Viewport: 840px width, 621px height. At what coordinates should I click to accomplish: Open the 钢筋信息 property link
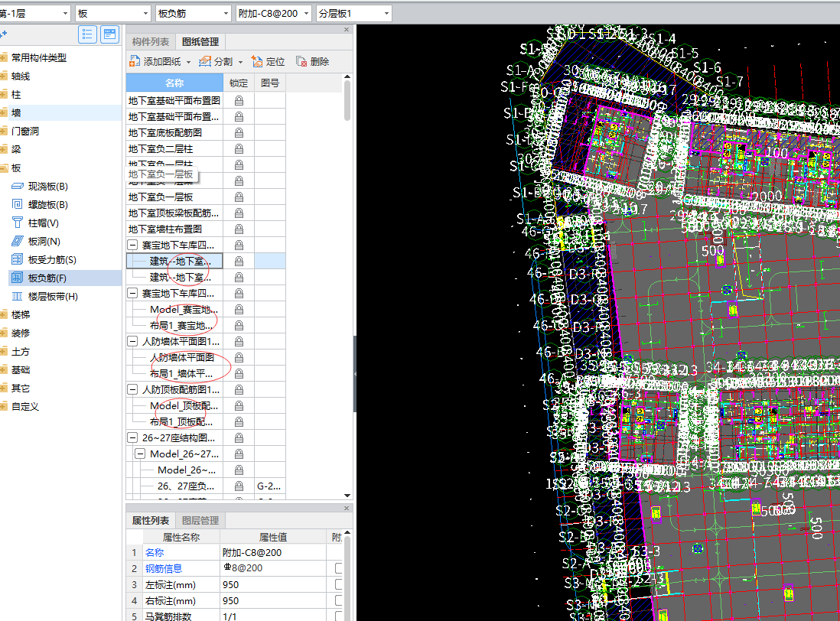point(164,568)
